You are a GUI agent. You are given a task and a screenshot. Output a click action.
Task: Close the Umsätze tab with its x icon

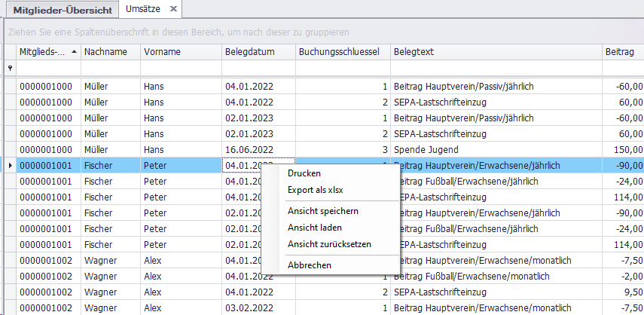pos(172,9)
